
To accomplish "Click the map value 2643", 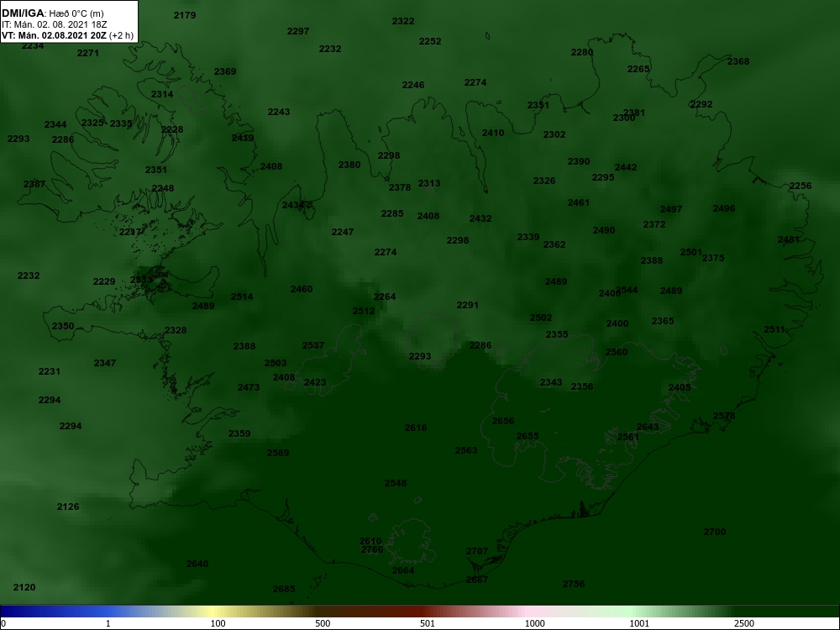I will coord(648,427).
